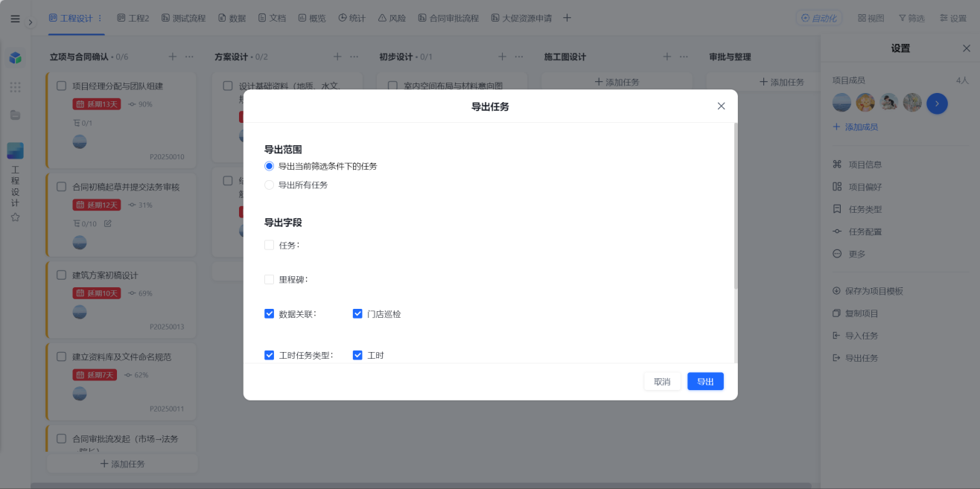Click 添加任务 under 审批与整理 column
The image size is (980, 489).
pyautogui.click(x=781, y=82)
